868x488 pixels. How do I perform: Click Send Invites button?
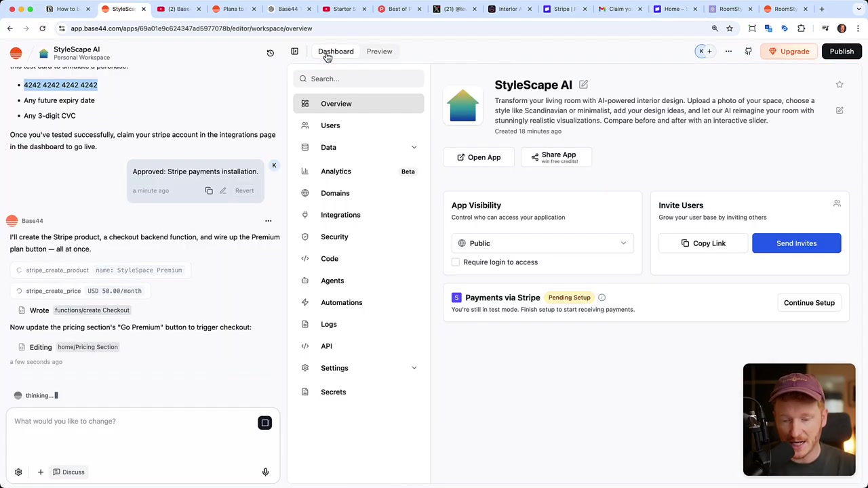click(796, 243)
